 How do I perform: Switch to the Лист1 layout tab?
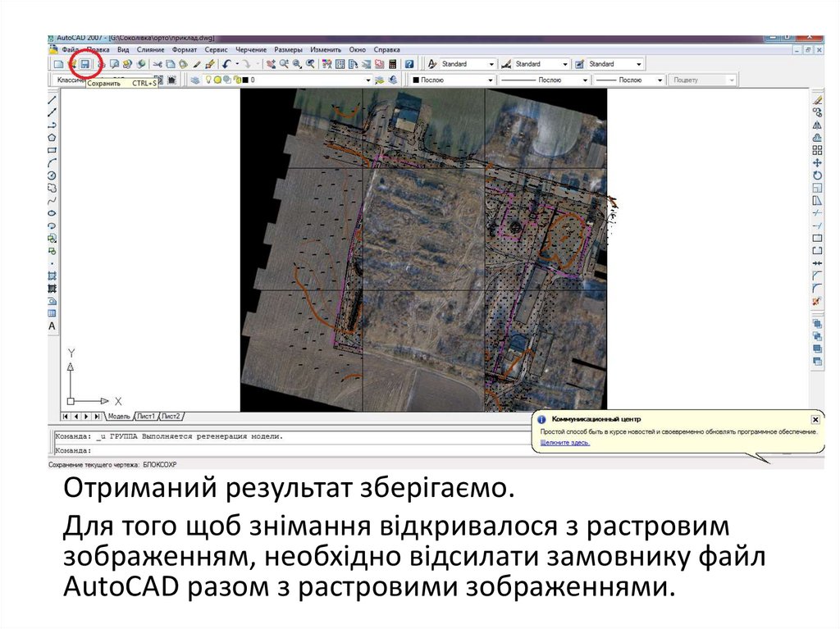[x=147, y=416]
